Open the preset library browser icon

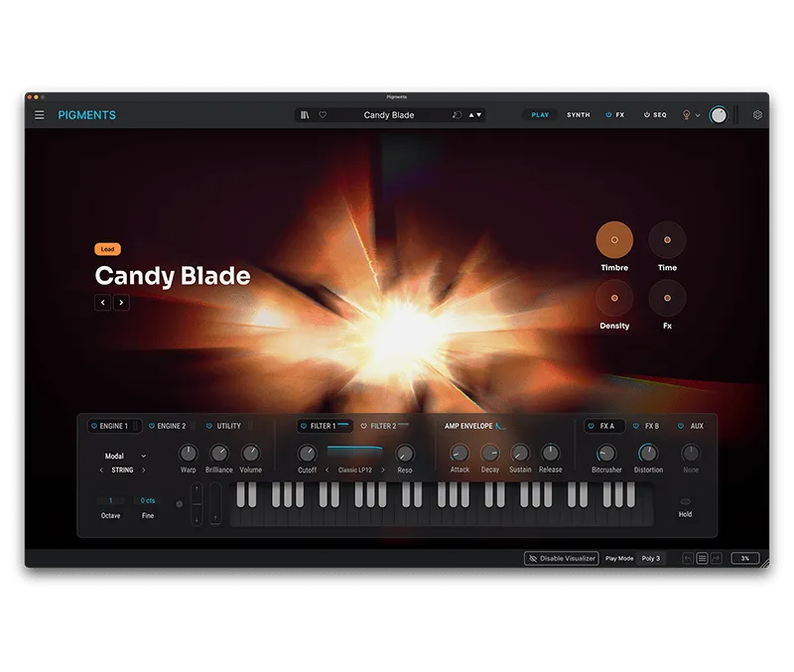pos(305,115)
